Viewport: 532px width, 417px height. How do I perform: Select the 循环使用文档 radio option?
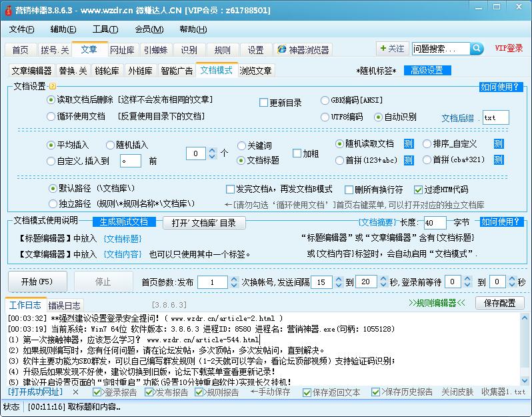[x=51, y=116]
